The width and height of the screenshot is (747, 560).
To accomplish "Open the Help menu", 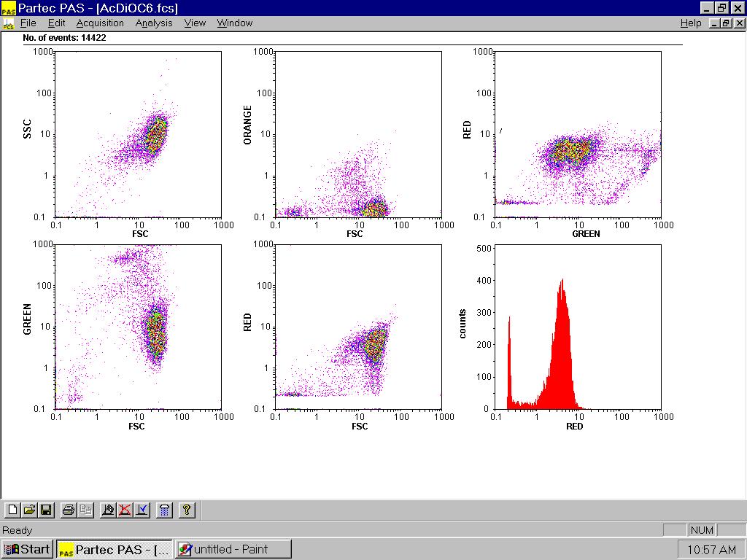I will 690,23.
